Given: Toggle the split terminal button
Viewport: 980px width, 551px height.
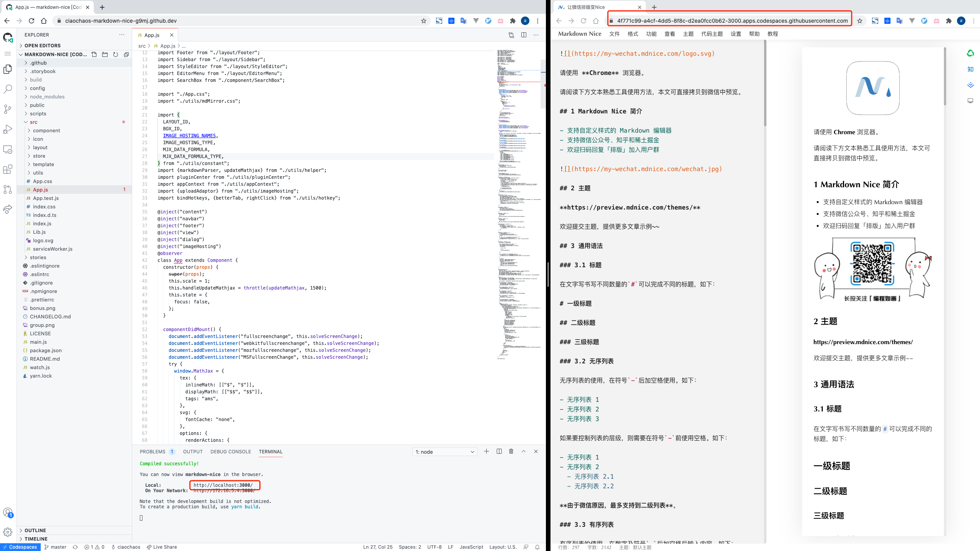Looking at the screenshot, I should coord(499,451).
